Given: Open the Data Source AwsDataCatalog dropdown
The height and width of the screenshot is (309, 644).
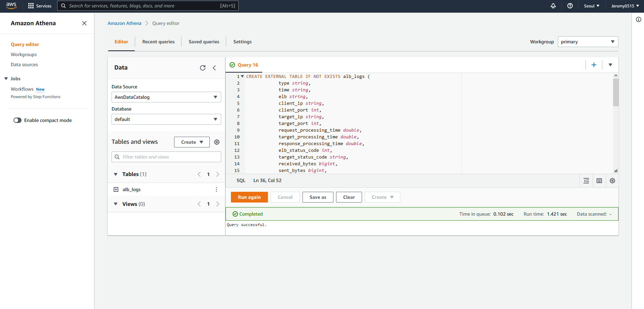Looking at the screenshot, I should pos(166,97).
